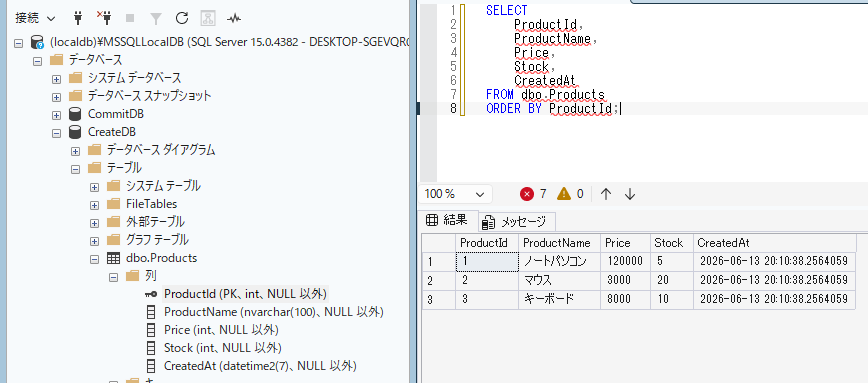Click the server icon of MSSQLLocalDB
The height and width of the screenshot is (383, 868).
tap(38, 42)
